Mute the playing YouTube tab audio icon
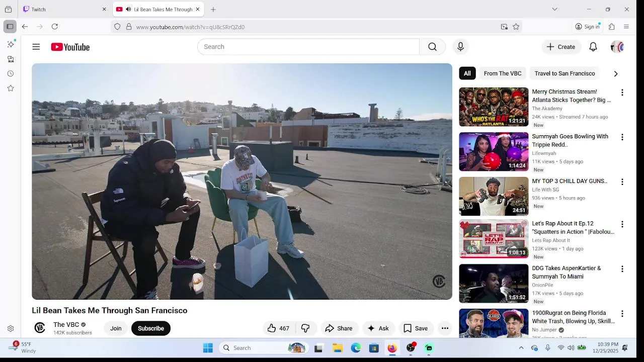 (128, 9)
